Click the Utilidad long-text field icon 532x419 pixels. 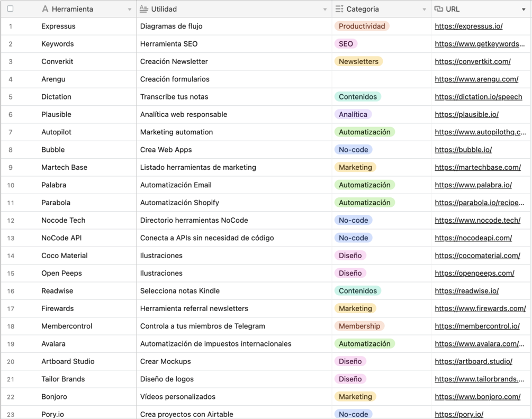(144, 9)
